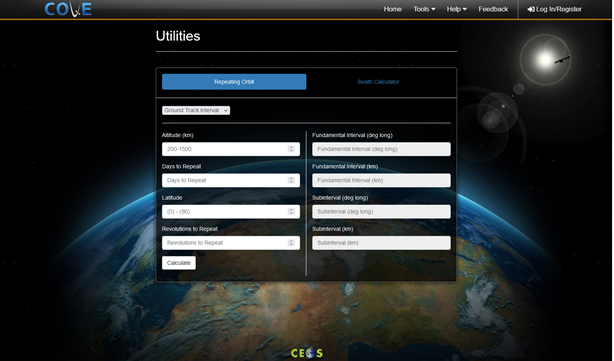Switch to the Swath Calculator tab
The image size is (614, 361).
378,82
